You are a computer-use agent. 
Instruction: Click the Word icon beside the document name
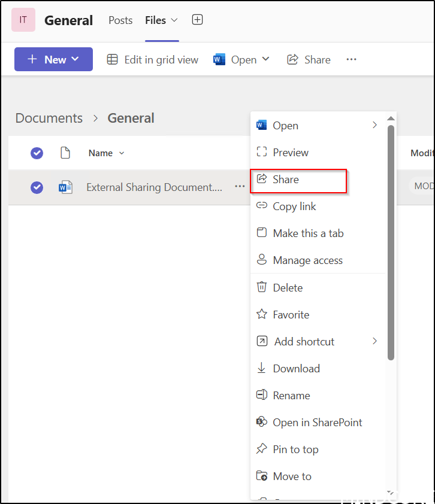65,187
